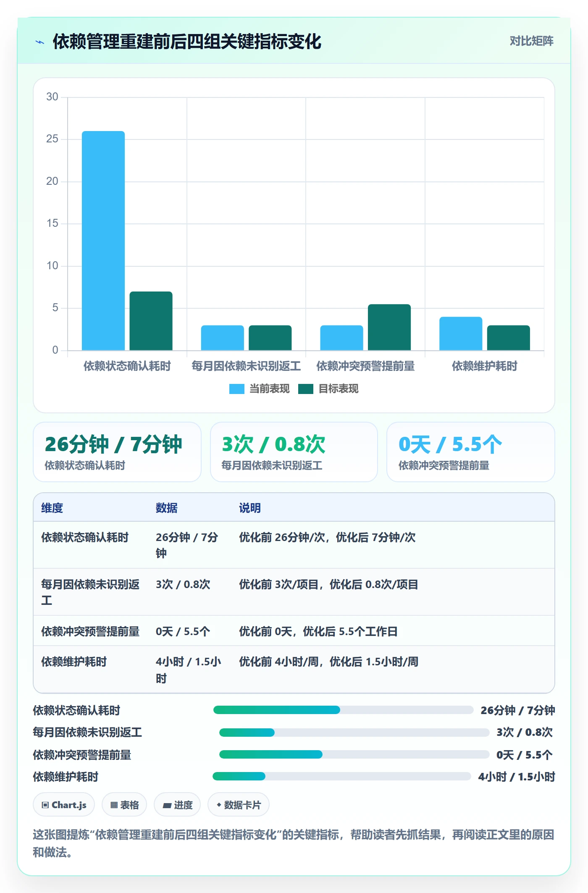Toggle the 当前表现 legend swatch
Viewport: 588px width, 893px height.
pyautogui.click(x=237, y=389)
